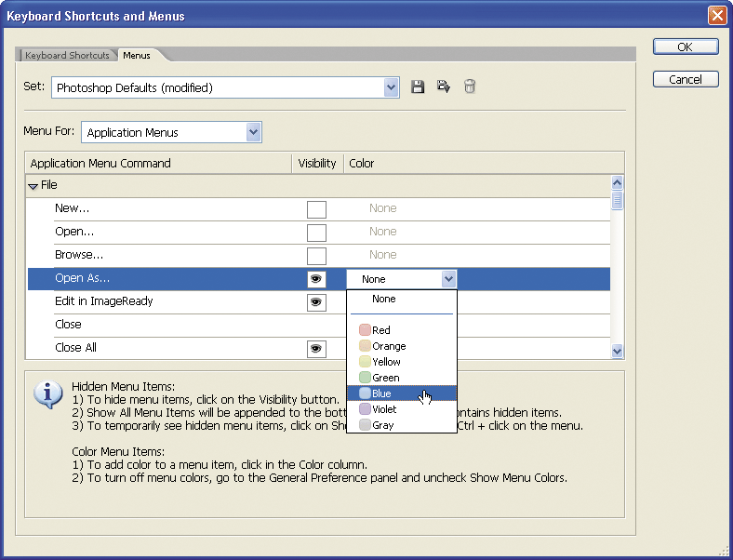This screenshot has height=560, width=733.
Task: Switch to the Keyboard Shortcuts tab
Action: pyautogui.click(x=67, y=56)
